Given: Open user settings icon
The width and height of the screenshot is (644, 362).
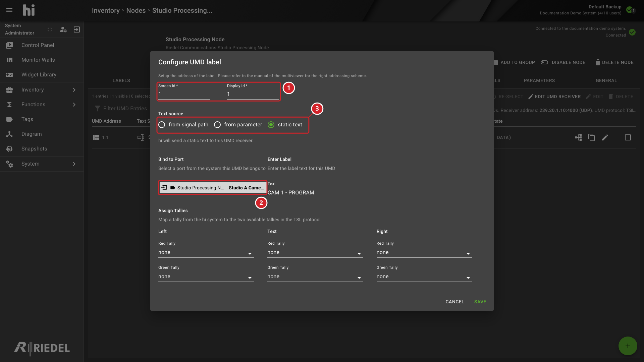Looking at the screenshot, I should [63, 29].
